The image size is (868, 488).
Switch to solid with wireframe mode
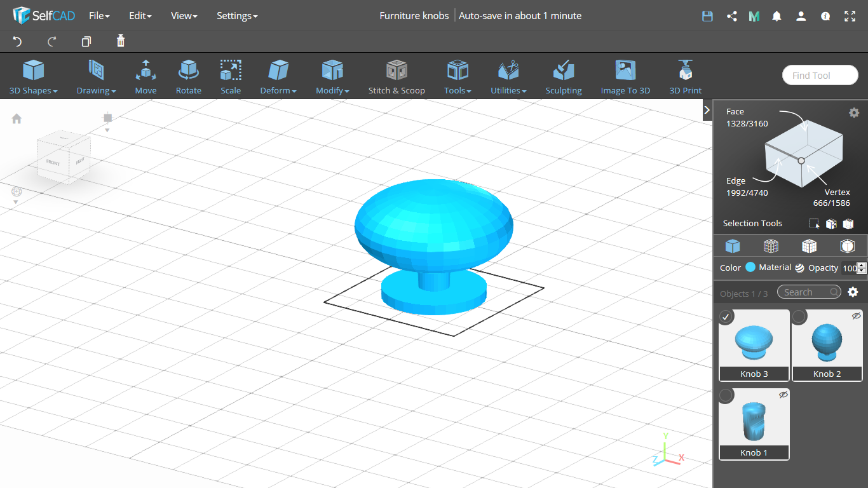[809, 246]
